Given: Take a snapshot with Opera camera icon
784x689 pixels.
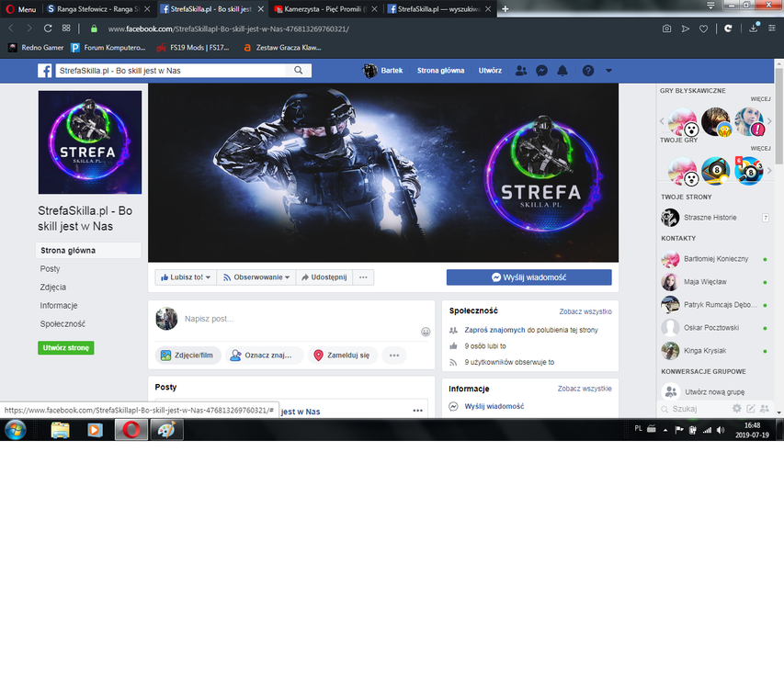Looking at the screenshot, I should tap(666, 28).
